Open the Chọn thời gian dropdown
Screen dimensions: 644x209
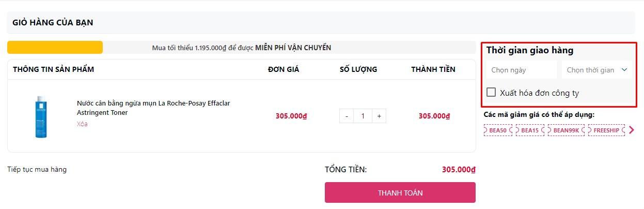[x=596, y=70]
